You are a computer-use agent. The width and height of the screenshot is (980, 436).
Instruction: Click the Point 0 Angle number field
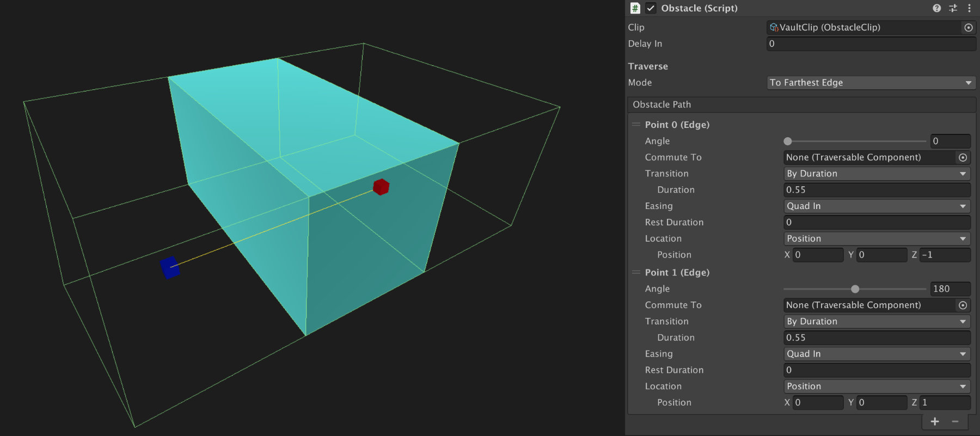[950, 141]
